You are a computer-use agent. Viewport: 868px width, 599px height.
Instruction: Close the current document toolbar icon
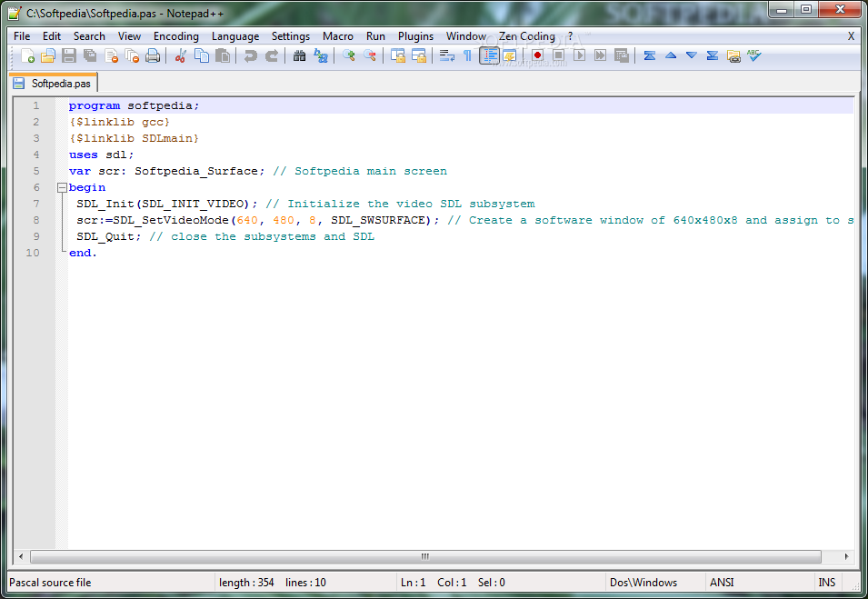[x=111, y=56]
